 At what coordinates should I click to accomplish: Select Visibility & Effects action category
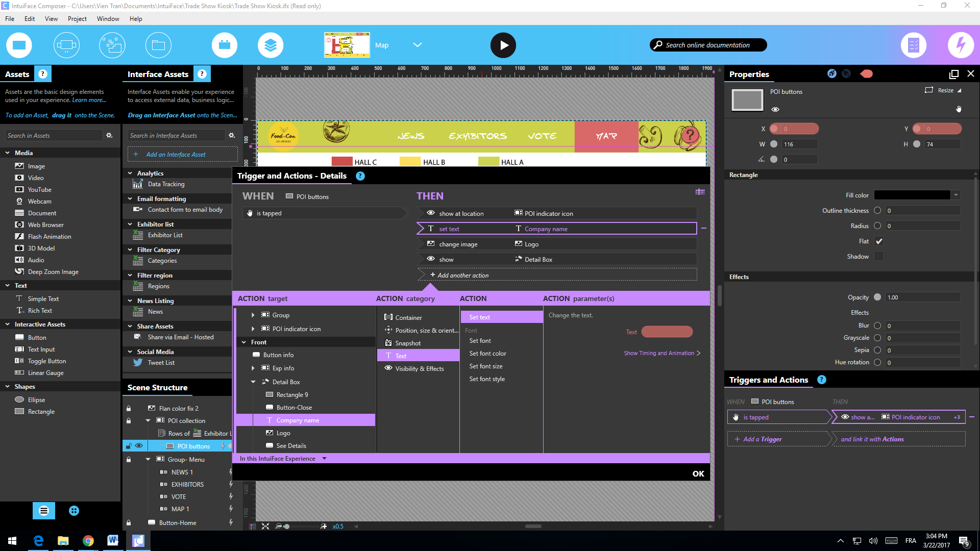click(419, 369)
